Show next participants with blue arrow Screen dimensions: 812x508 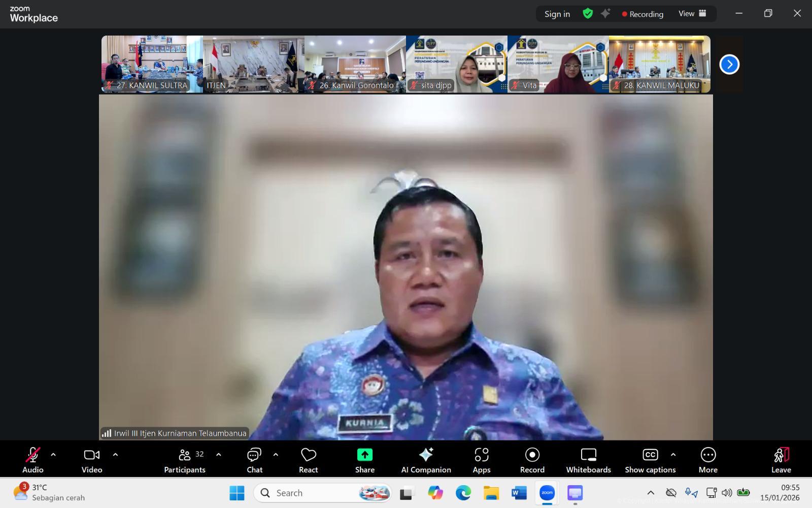(729, 65)
